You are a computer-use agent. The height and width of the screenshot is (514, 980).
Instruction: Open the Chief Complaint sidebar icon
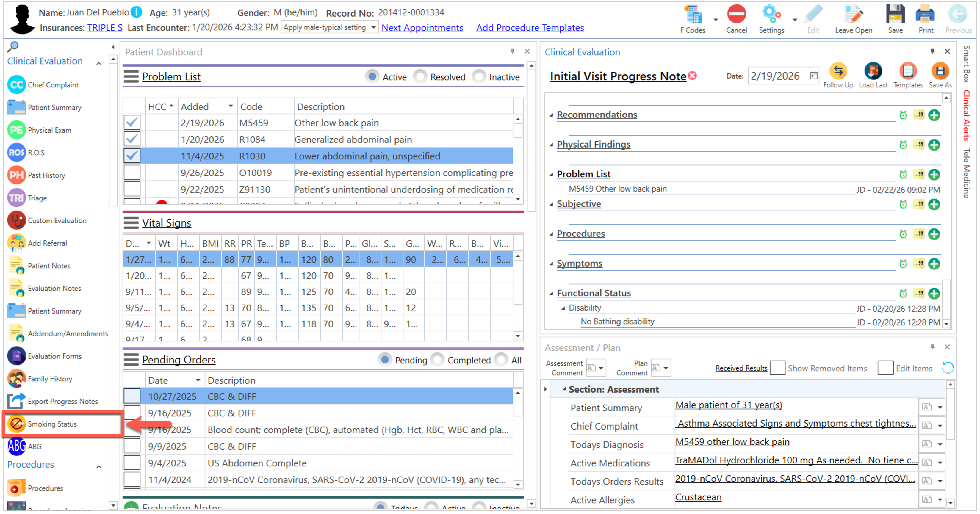16,84
